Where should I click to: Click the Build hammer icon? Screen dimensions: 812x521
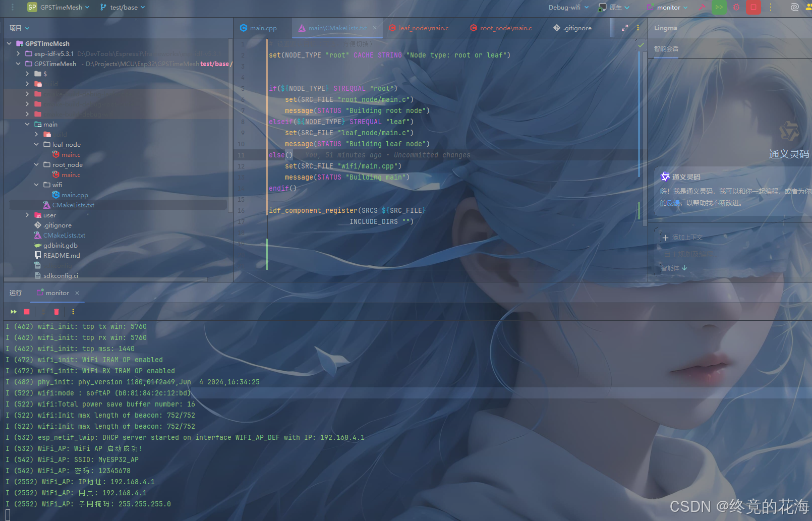pos(702,7)
